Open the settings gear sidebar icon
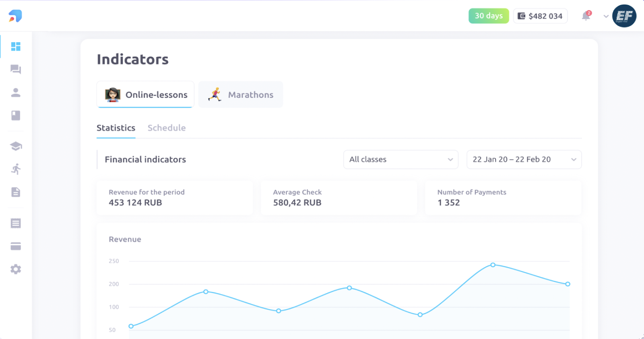The width and height of the screenshot is (644, 339). pos(16,269)
